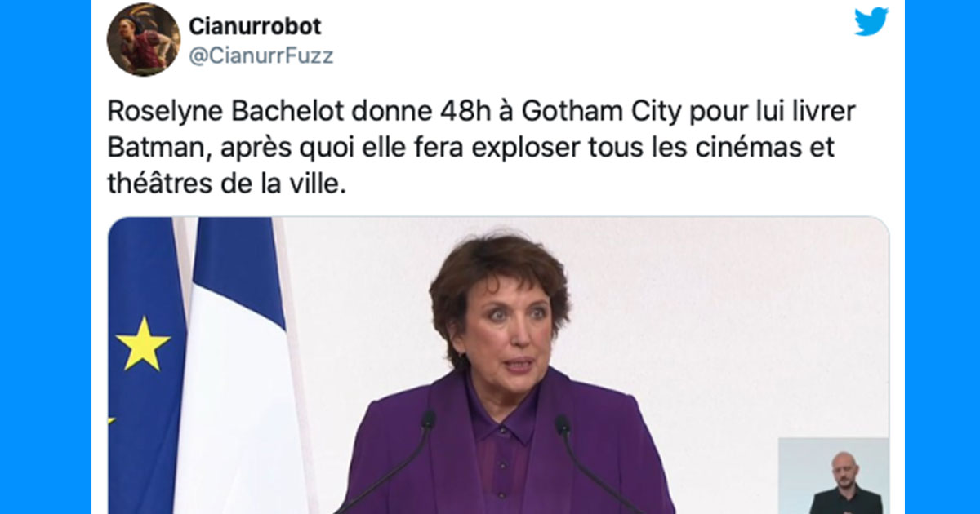Click the yellow star on EU flag
Image resolution: width=980 pixels, height=514 pixels.
pyautogui.click(x=143, y=343)
